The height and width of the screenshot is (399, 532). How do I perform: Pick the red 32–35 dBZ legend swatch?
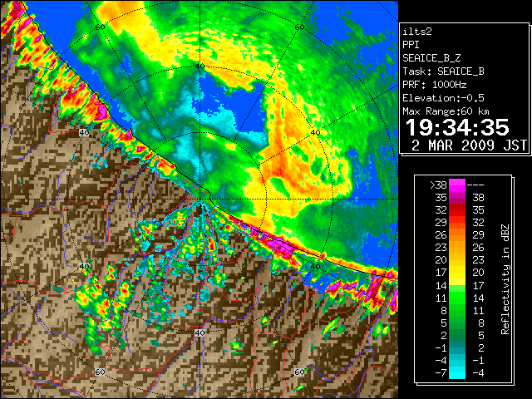pyautogui.click(x=457, y=210)
